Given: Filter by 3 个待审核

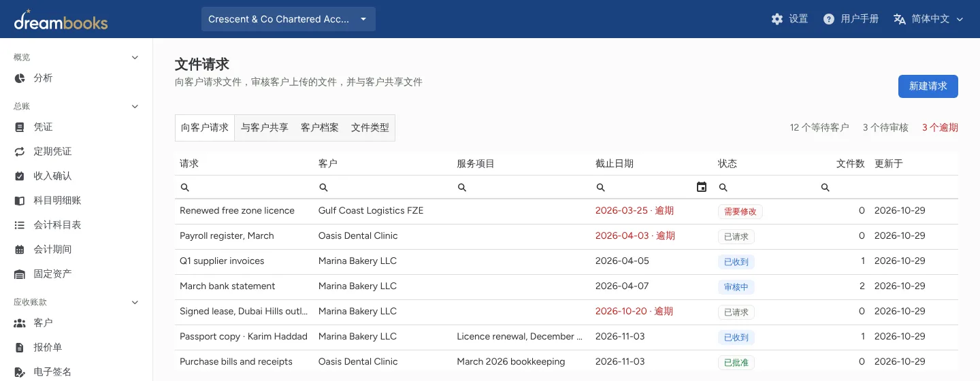Looking at the screenshot, I should pos(885,128).
